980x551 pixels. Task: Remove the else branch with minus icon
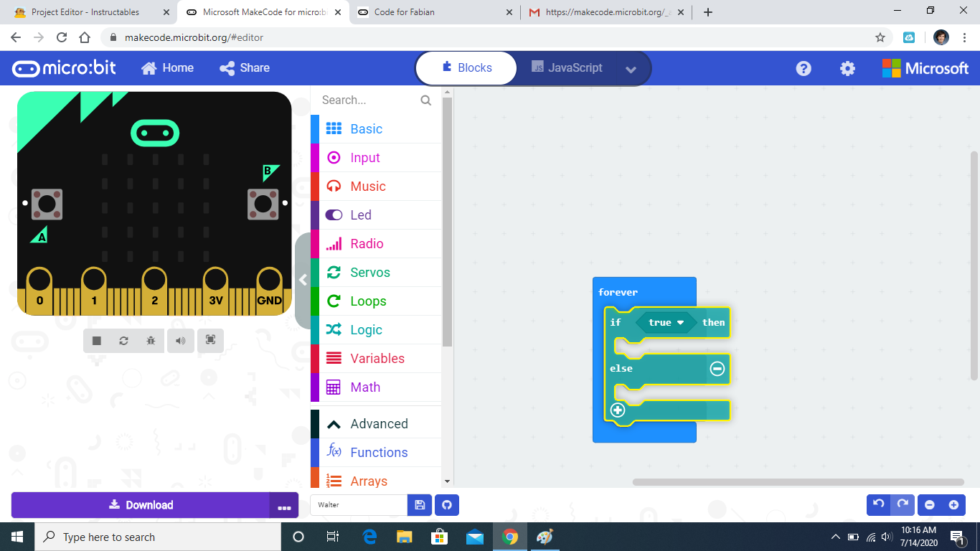(x=717, y=369)
